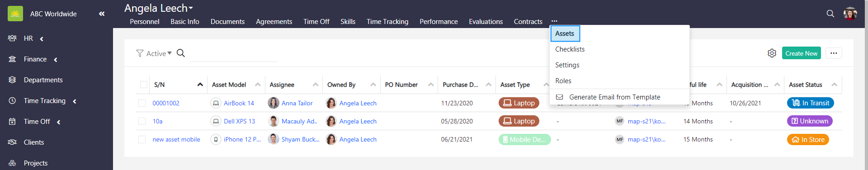
Task: Click the Create New button
Action: click(x=801, y=53)
